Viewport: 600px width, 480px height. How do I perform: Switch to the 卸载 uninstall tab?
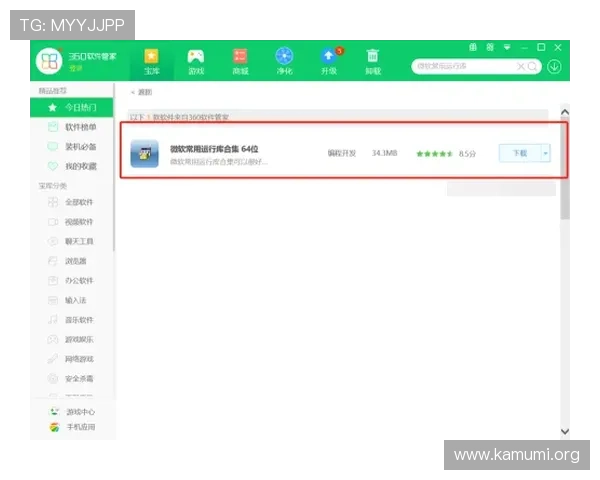(373, 62)
